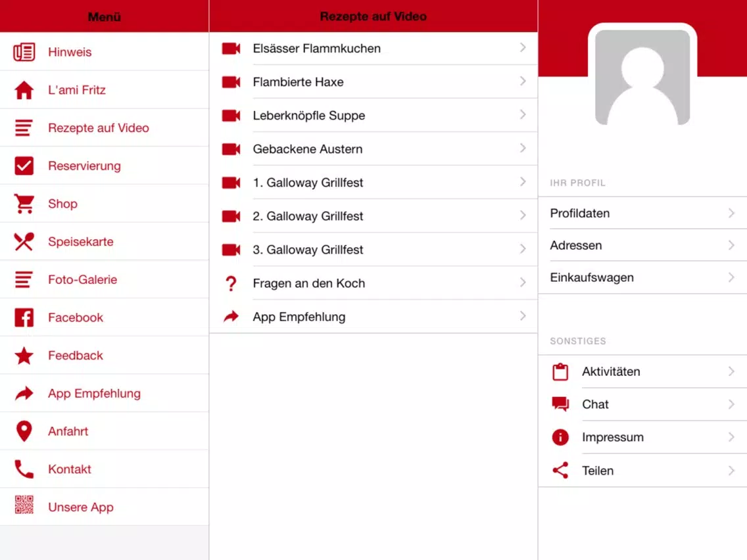
Task: Open the 3. Galloway Grillfest recipe video
Action: pos(373,250)
